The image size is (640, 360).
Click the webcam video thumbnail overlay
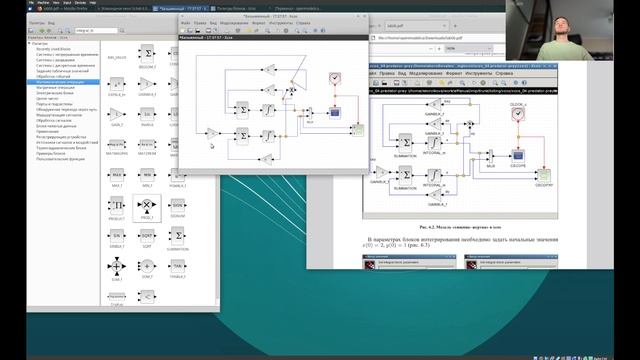click(560, 30)
